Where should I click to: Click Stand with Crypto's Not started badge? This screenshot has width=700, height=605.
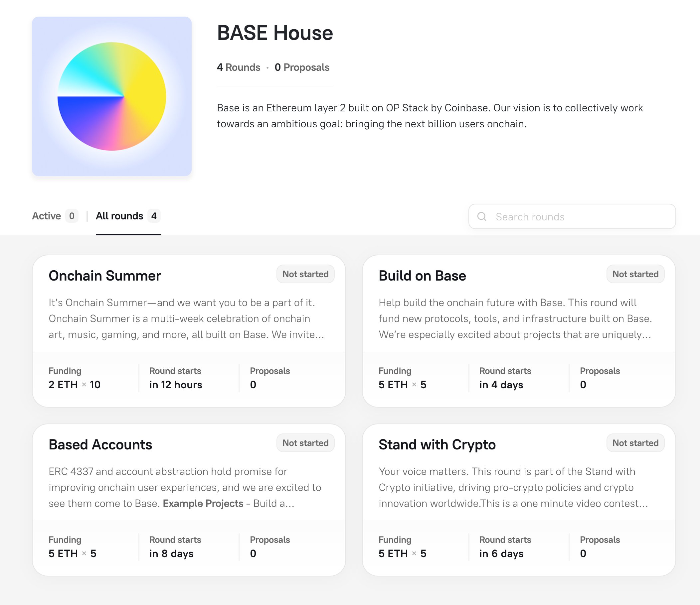635,443
